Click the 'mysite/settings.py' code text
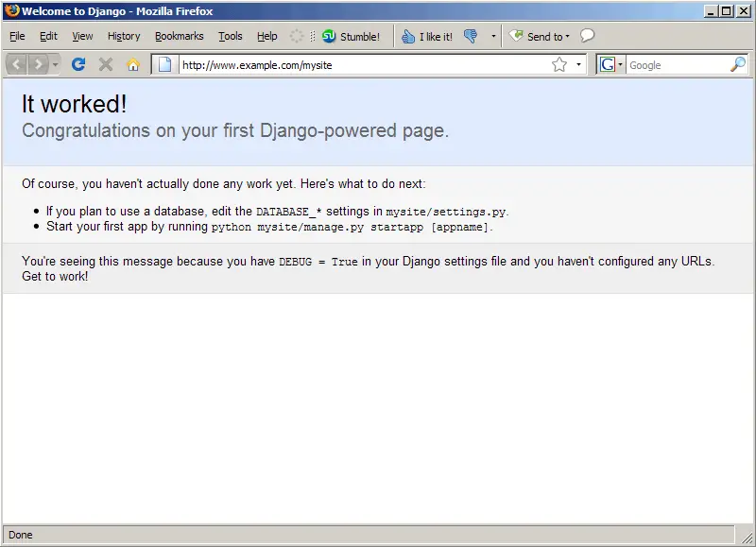The width and height of the screenshot is (756, 547). [445, 212]
